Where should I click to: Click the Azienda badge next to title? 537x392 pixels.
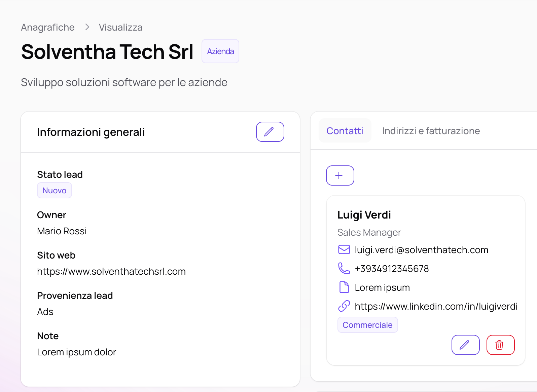220,51
